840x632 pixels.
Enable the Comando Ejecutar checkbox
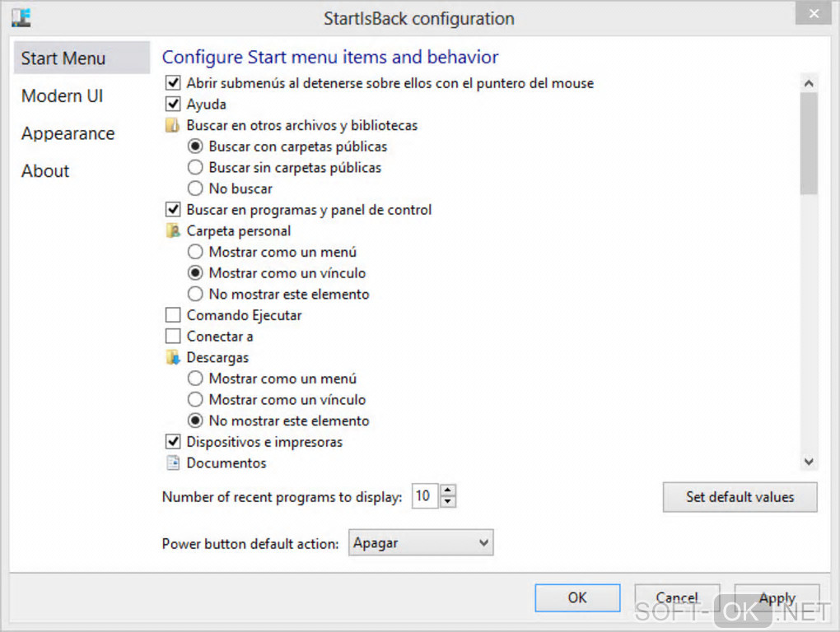point(172,315)
